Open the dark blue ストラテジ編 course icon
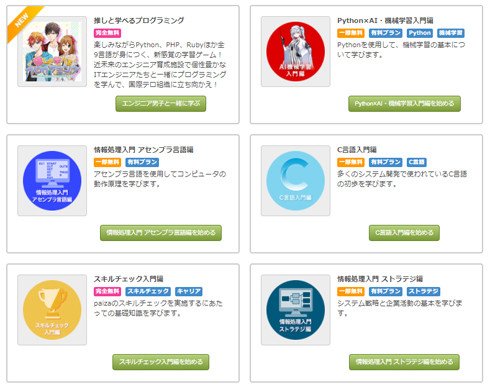This screenshot has height=387, width=490. [x=296, y=310]
